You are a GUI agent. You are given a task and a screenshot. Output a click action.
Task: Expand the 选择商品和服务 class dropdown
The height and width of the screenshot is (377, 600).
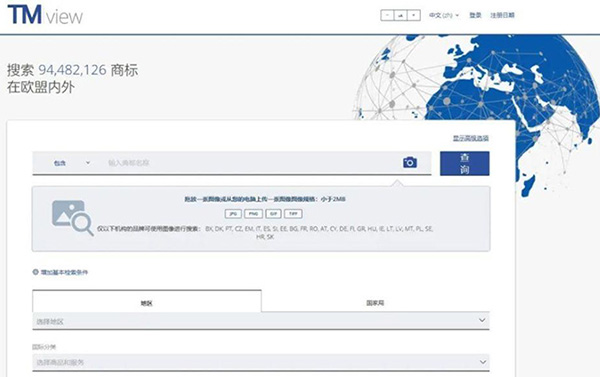(261, 362)
